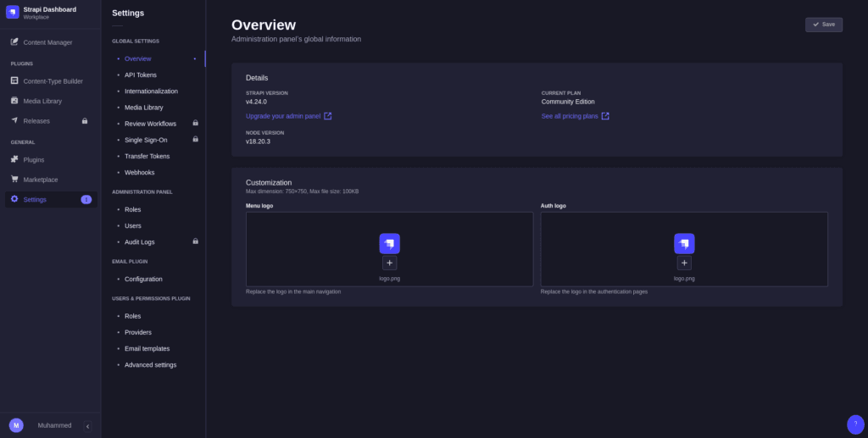868x438 pixels.
Task: Open the Media Library plugin in main sidebar
Action: (42, 101)
